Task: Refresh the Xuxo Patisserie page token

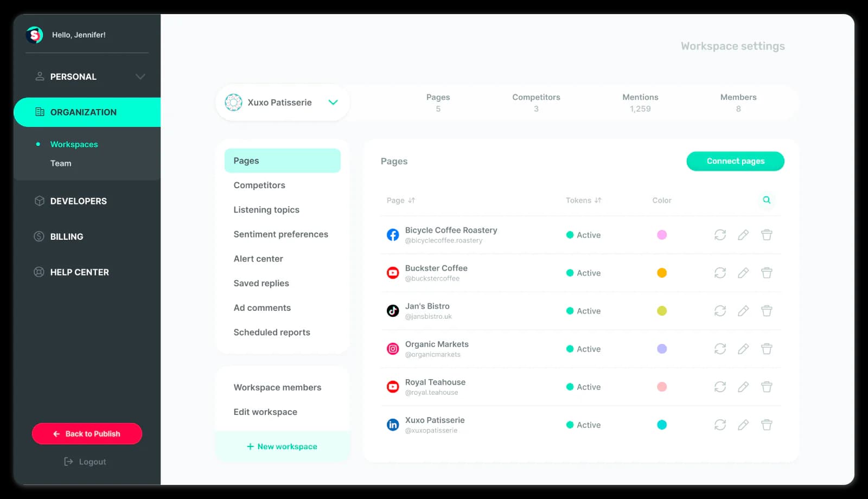Action: (720, 425)
